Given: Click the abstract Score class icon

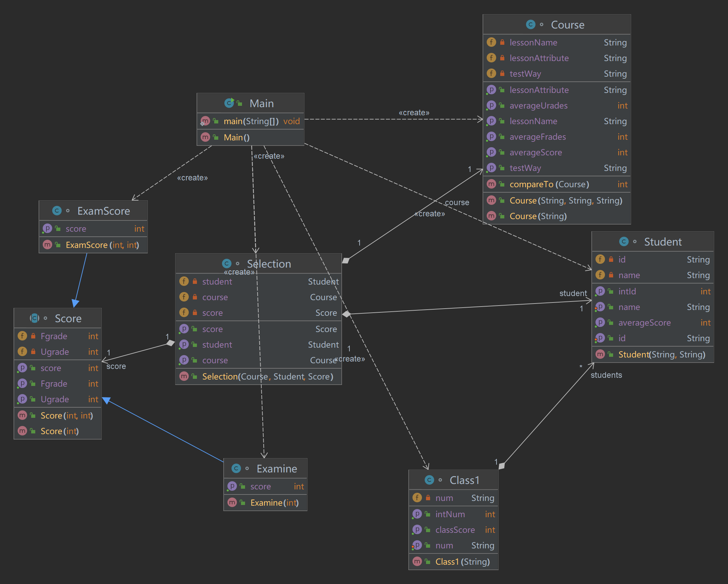Looking at the screenshot, I should pyautogui.click(x=35, y=318).
